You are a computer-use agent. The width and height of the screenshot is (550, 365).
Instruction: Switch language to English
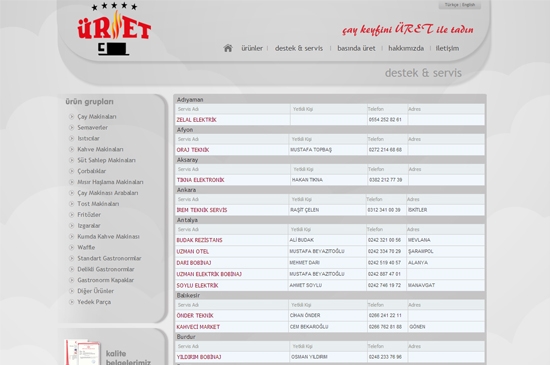click(468, 5)
